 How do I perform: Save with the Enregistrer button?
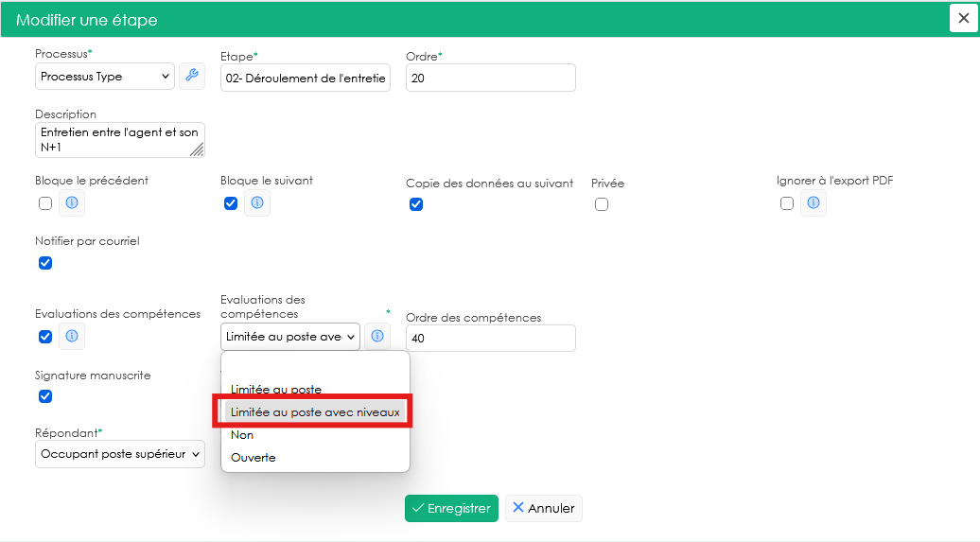click(x=451, y=508)
